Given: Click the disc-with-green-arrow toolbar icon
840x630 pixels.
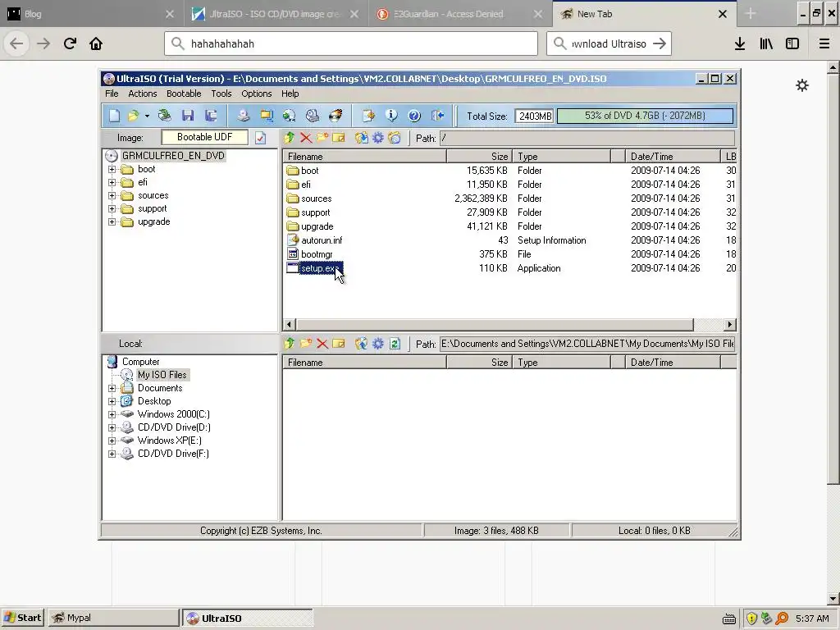Looking at the screenshot, I should 290,116.
